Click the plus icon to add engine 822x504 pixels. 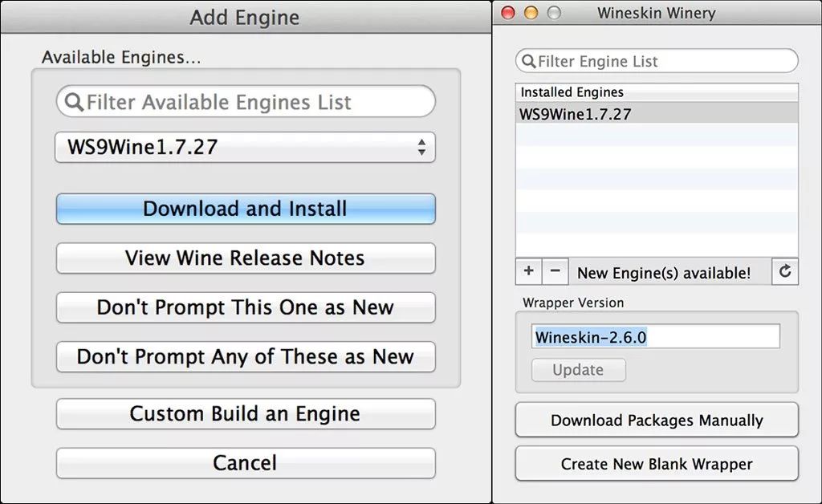point(528,271)
